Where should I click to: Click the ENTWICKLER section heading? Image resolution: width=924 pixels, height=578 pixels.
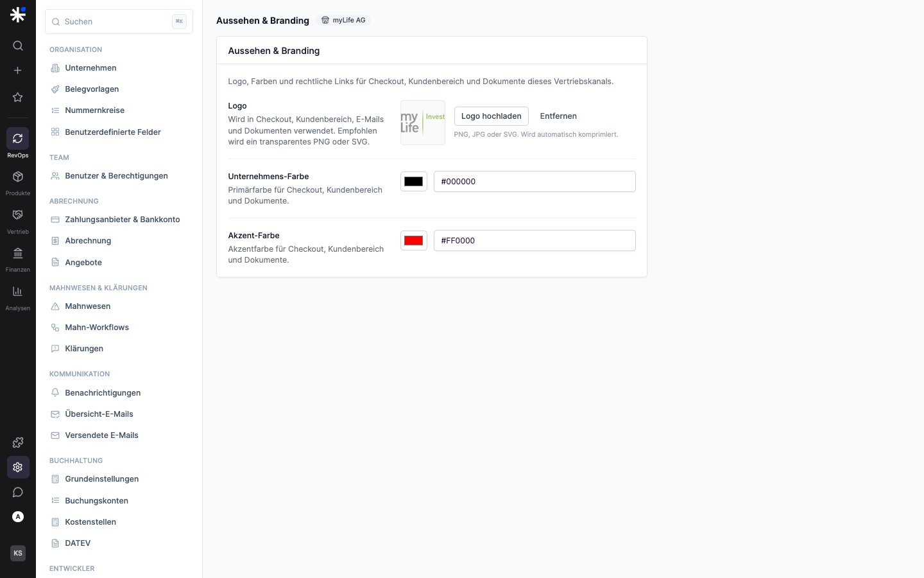[x=72, y=569]
